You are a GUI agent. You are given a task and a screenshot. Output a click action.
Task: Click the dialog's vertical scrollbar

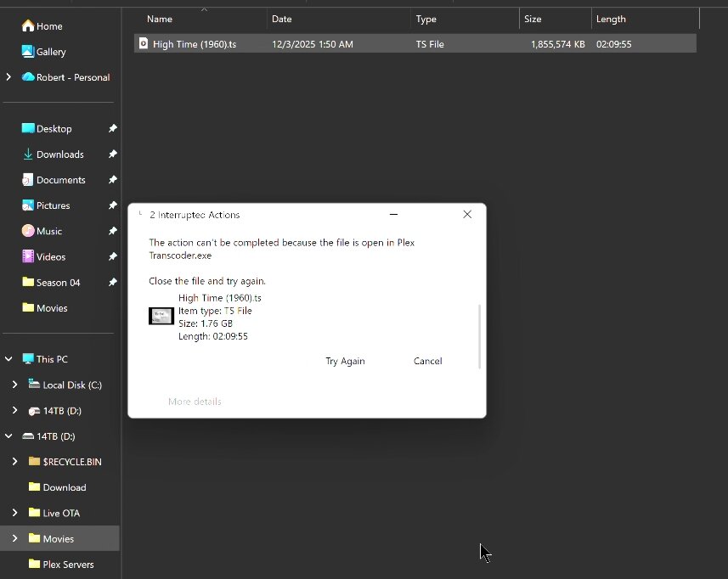click(479, 337)
